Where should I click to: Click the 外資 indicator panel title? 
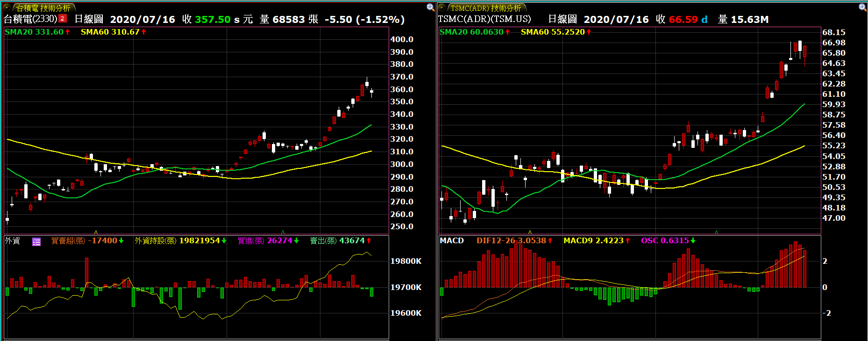(x=13, y=241)
